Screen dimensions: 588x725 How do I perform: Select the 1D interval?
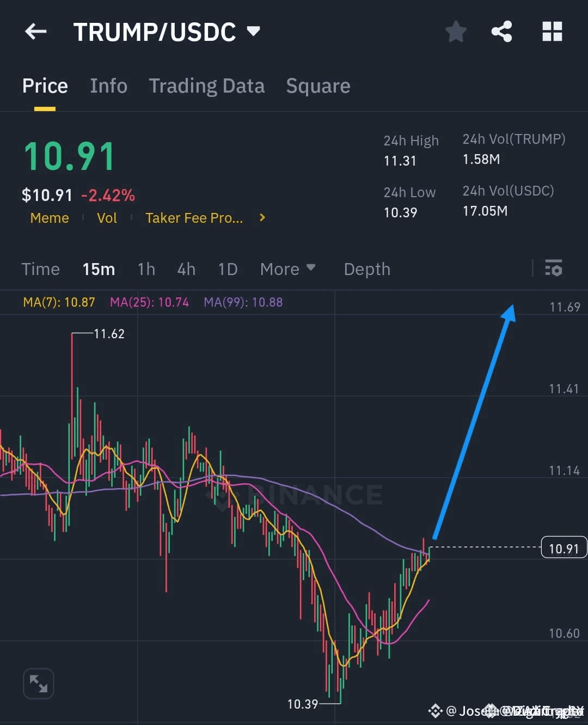pos(228,269)
